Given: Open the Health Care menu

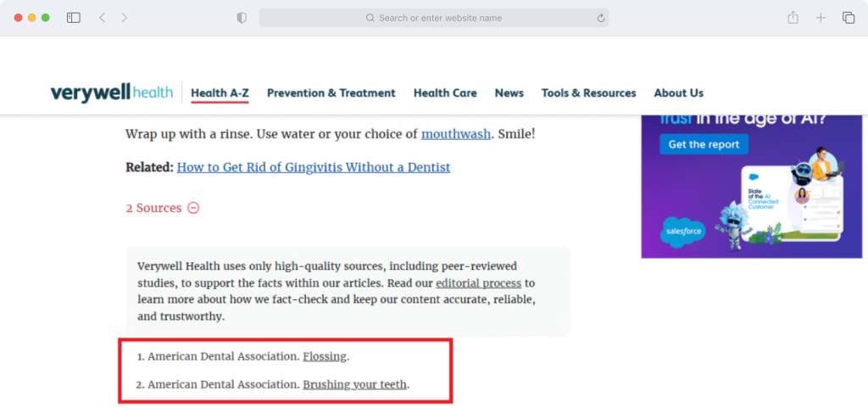Looking at the screenshot, I should pyautogui.click(x=445, y=93).
